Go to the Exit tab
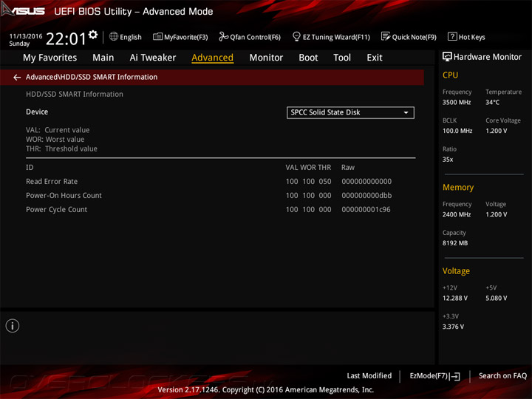The height and width of the screenshot is (399, 532). point(374,58)
